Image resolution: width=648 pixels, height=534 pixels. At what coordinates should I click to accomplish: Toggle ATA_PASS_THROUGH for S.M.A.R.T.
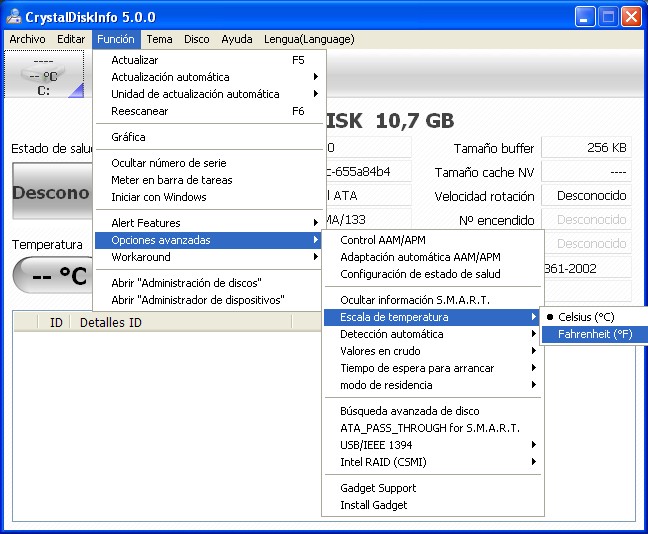click(432, 428)
